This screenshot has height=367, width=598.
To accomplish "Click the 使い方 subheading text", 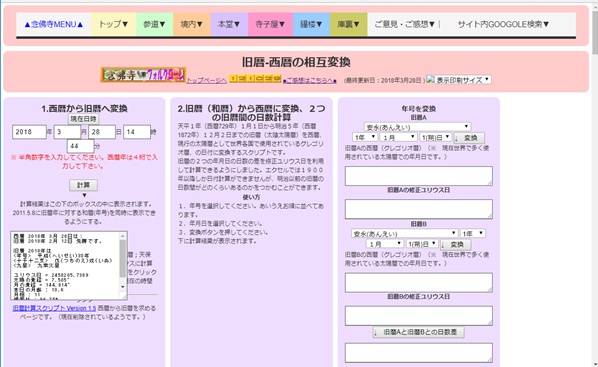I will [x=251, y=197].
